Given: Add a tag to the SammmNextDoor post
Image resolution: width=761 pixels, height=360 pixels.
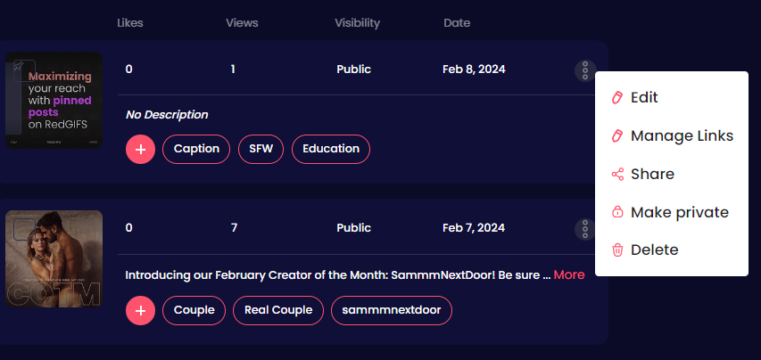Looking at the screenshot, I should [140, 311].
